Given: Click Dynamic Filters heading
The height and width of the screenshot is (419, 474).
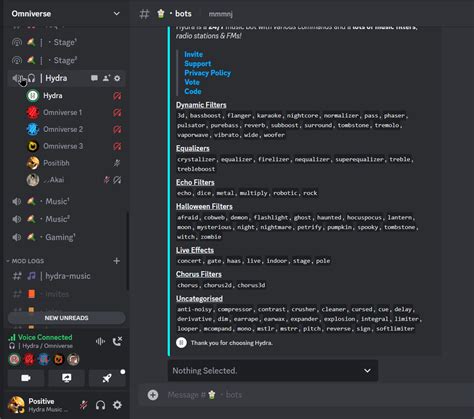Looking at the screenshot, I should click(201, 105).
